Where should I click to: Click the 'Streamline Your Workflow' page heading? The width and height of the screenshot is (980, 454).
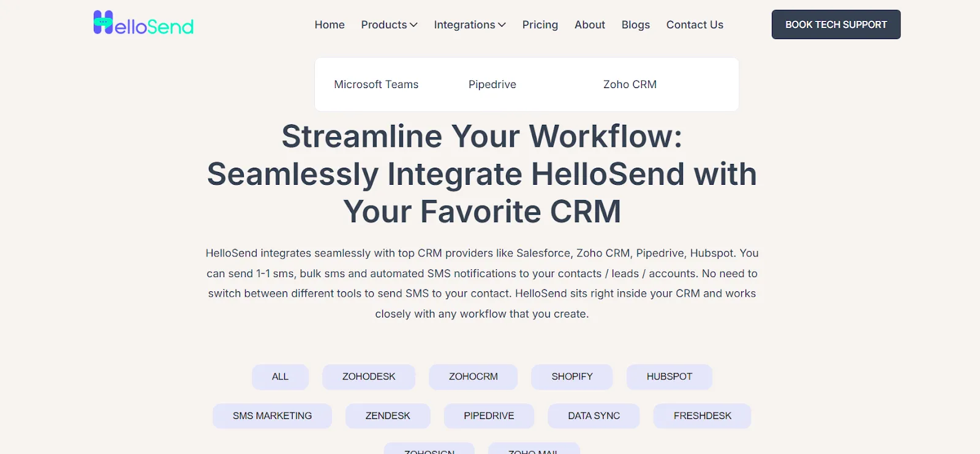click(x=482, y=174)
